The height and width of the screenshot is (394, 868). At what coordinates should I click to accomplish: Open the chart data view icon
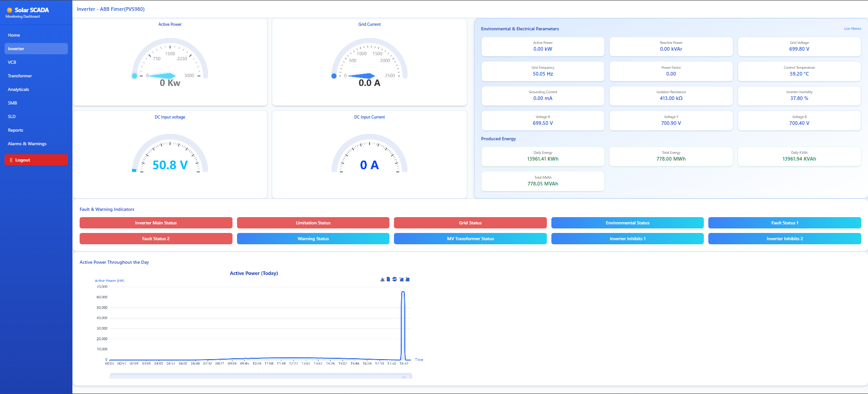coord(388,279)
